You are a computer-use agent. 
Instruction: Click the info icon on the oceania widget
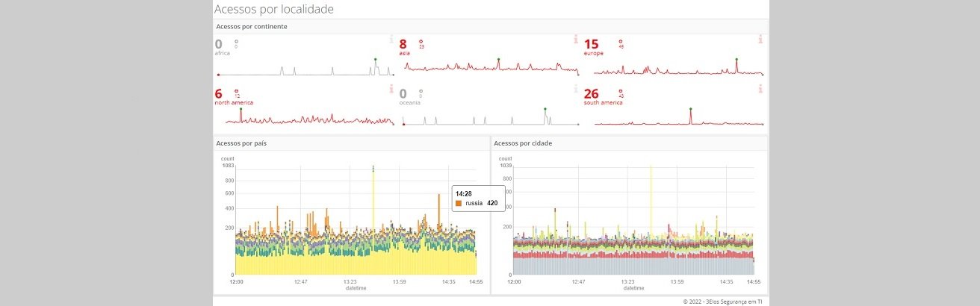tap(576, 89)
